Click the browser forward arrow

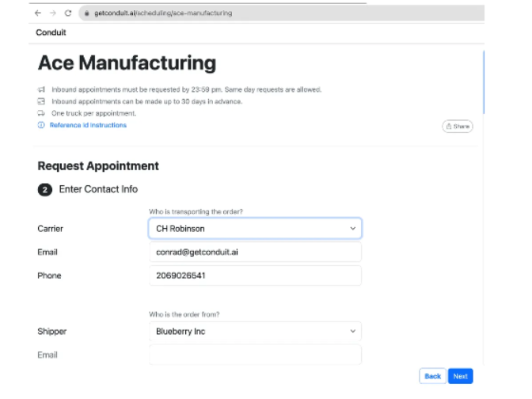(x=52, y=13)
